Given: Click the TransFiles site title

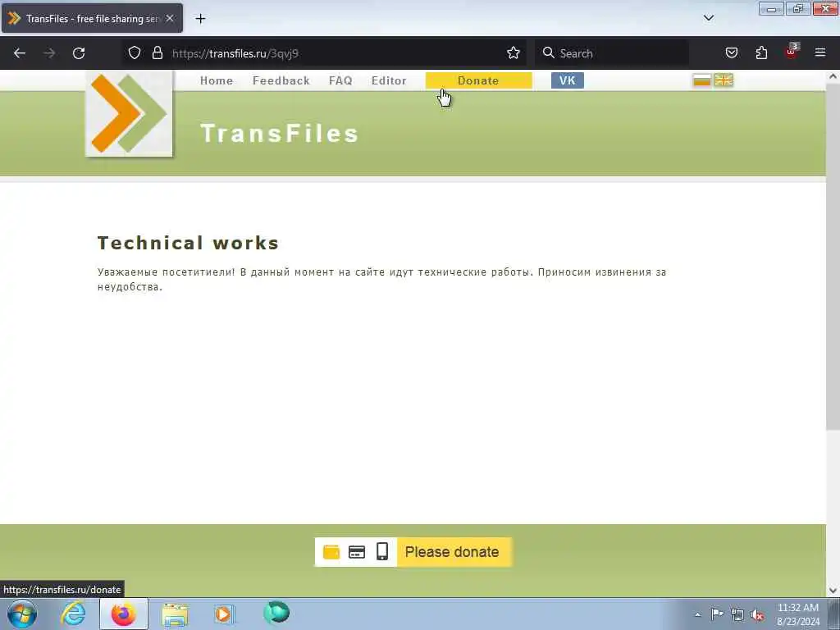Looking at the screenshot, I should pyautogui.click(x=279, y=134).
